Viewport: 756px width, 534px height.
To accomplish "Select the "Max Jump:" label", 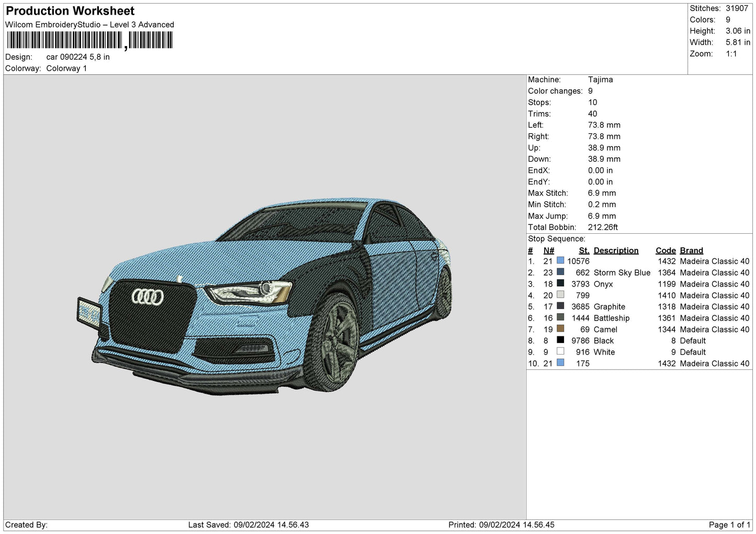I will 547,216.
